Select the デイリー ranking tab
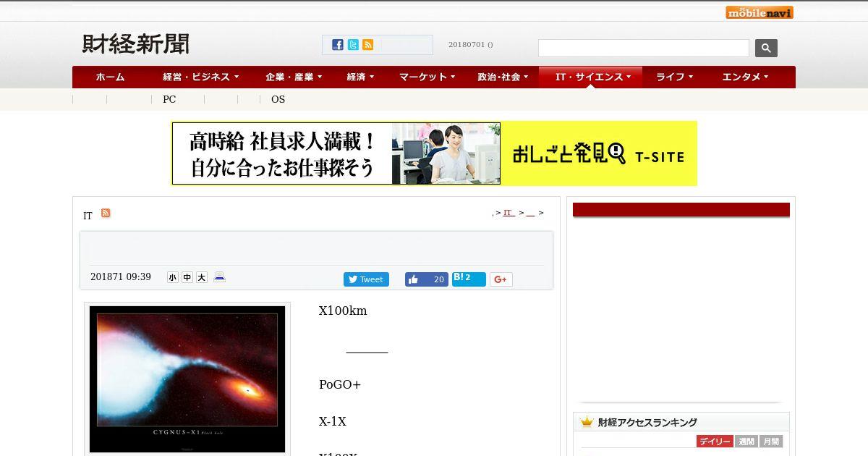868x456 pixels. [715, 442]
